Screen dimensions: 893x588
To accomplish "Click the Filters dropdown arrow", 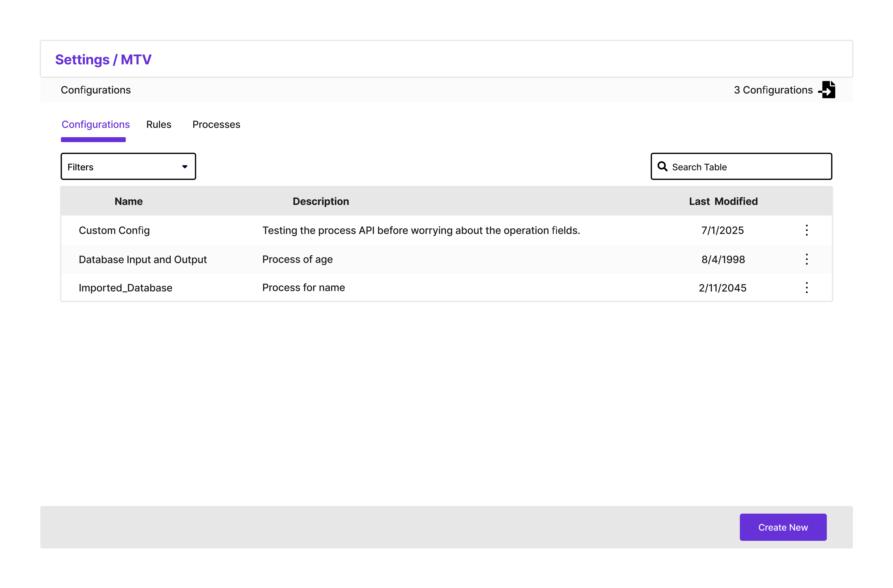I will click(185, 167).
